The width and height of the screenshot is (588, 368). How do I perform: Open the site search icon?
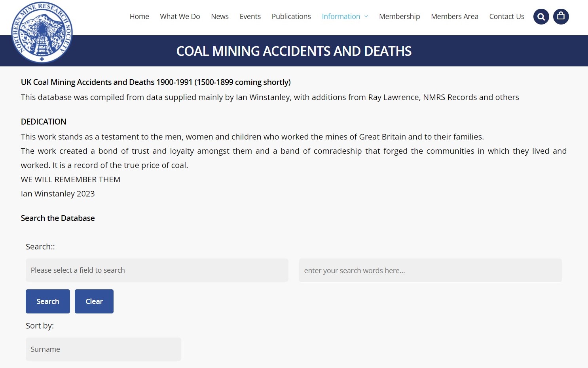[541, 17]
